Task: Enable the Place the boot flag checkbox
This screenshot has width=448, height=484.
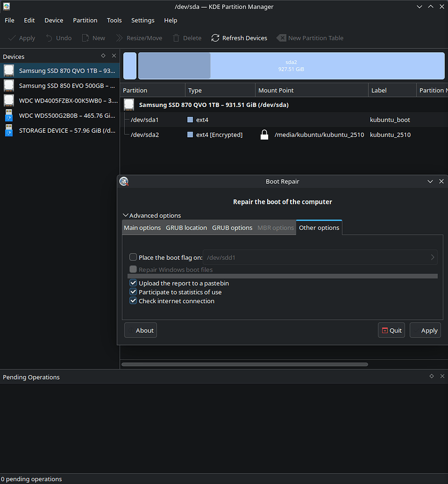Action: pyautogui.click(x=133, y=258)
